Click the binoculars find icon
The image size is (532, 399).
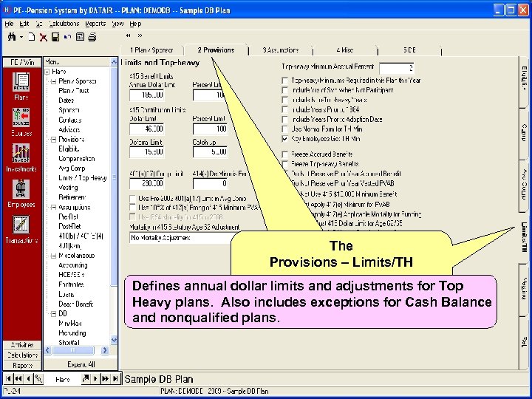pyautogui.click(x=12, y=37)
